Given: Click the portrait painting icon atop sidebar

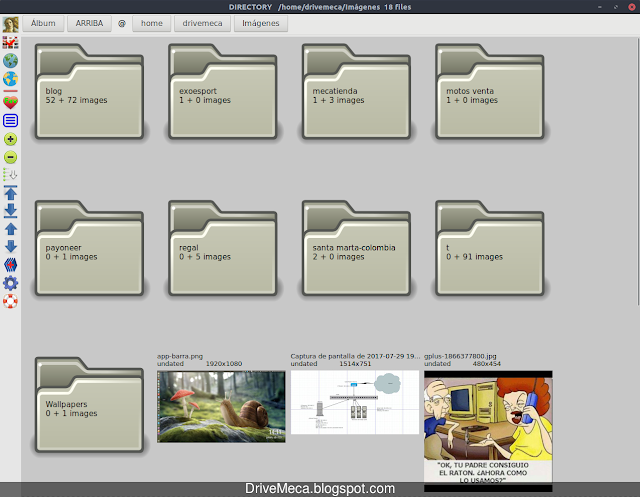Looking at the screenshot, I should [11, 24].
